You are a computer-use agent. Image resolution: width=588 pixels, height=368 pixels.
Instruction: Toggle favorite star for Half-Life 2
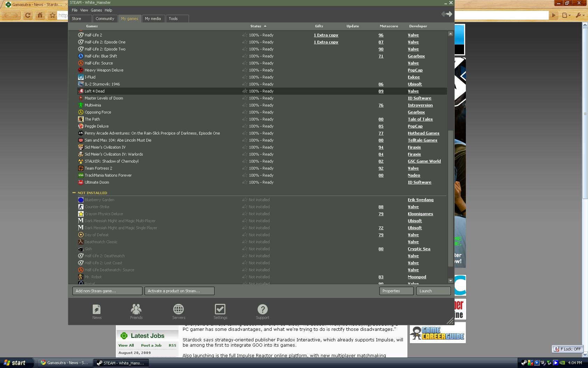pos(245,35)
